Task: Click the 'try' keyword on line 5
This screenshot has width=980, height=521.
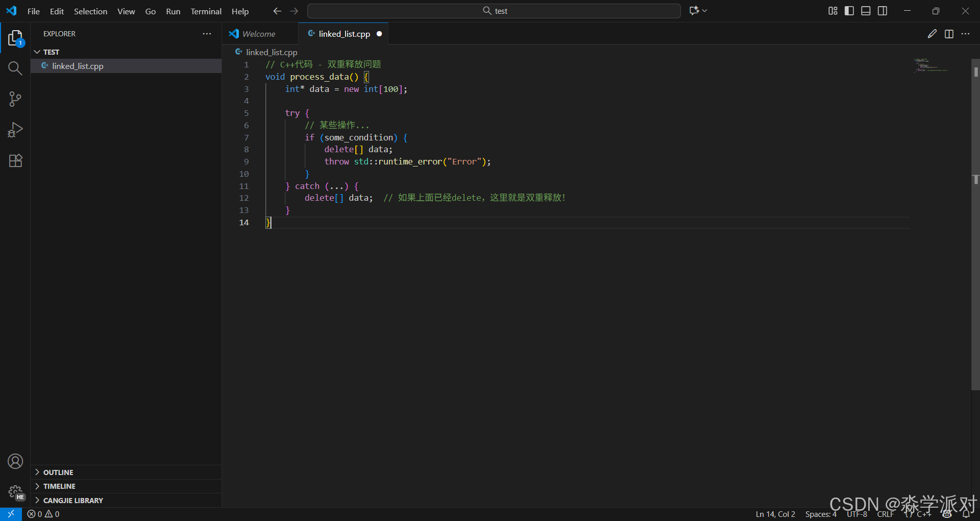Action: [292, 113]
